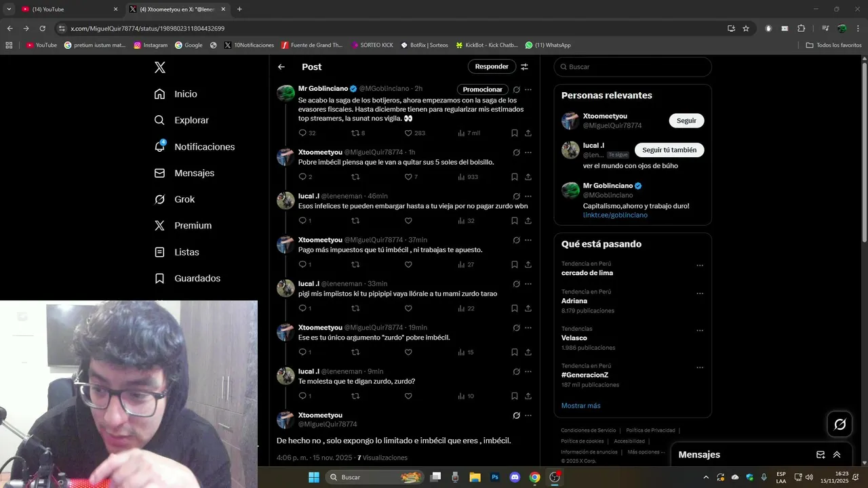Open Grok icon on Mr Goblinciano's post

click(516, 89)
